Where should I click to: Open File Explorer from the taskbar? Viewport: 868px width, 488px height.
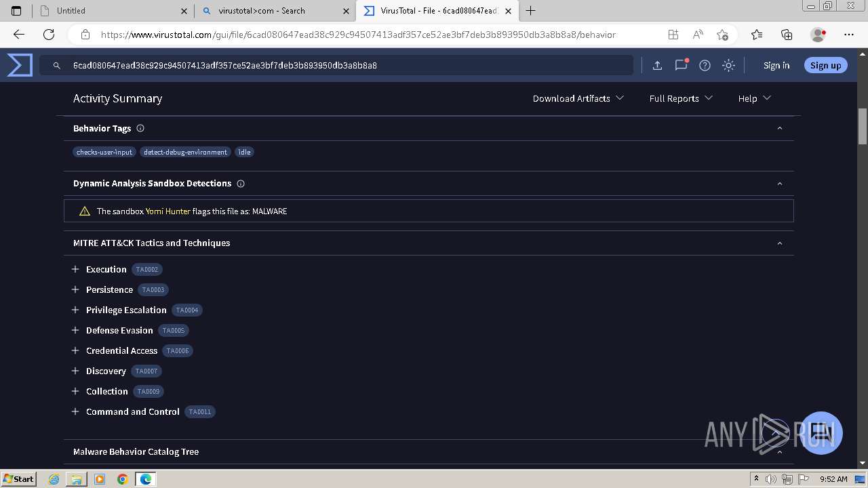coord(77,479)
